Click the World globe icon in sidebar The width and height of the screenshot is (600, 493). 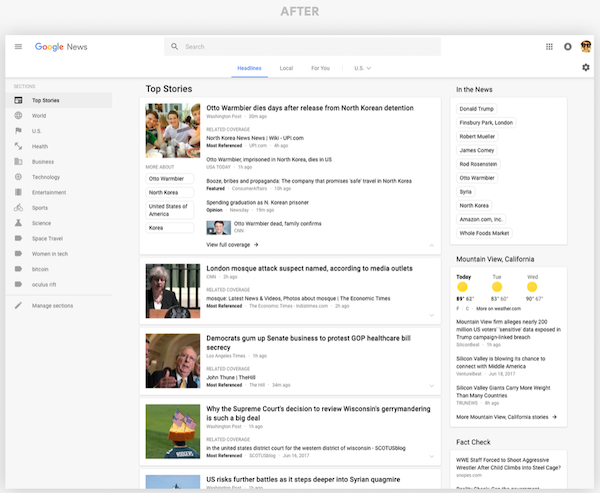pyautogui.click(x=18, y=116)
